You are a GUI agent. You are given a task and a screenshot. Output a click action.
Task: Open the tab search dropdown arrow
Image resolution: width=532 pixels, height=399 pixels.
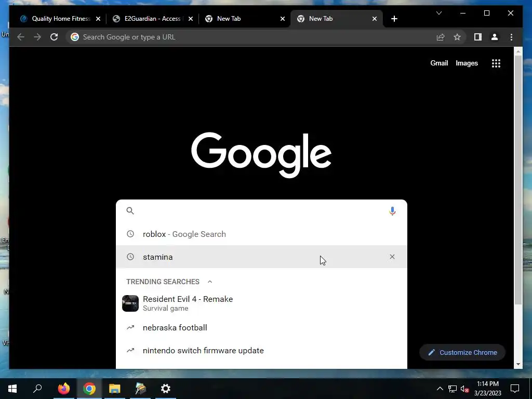tap(438, 13)
